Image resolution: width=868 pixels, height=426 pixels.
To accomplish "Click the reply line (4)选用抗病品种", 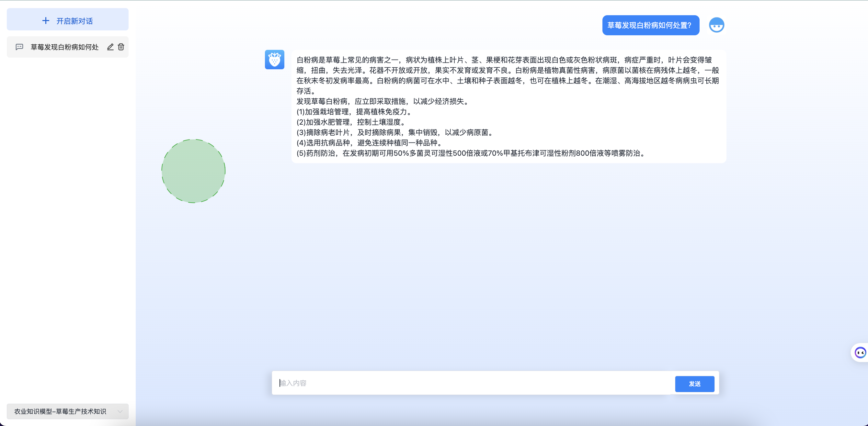I will (369, 143).
